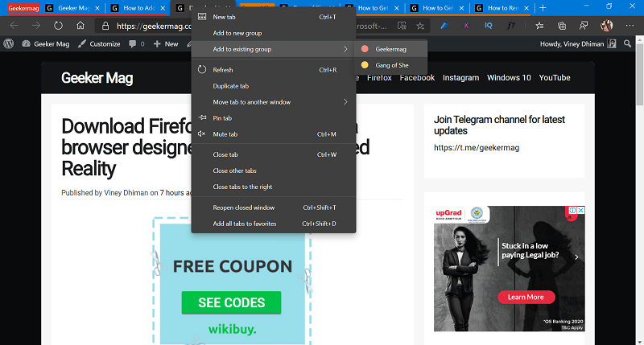Open the IQ extension icon
This screenshot has height=345, width=644.
pyautogui.click(x=489, y=26)
